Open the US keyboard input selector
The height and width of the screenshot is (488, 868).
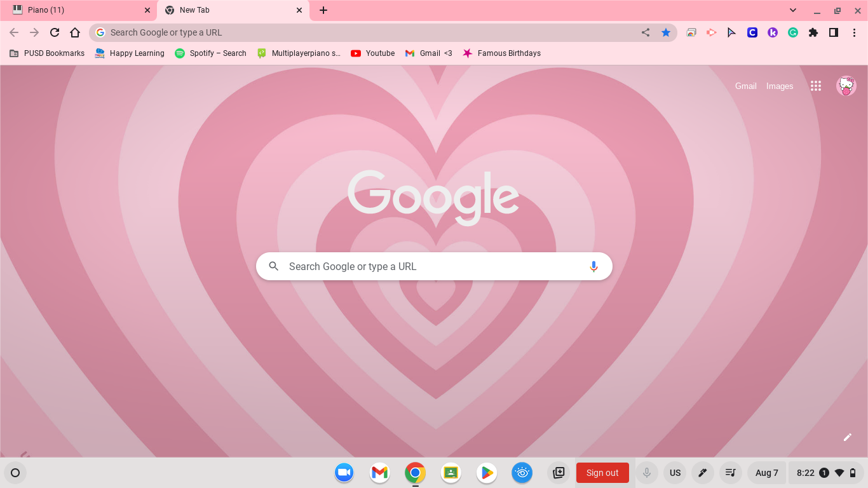click(x=675, y=473)
